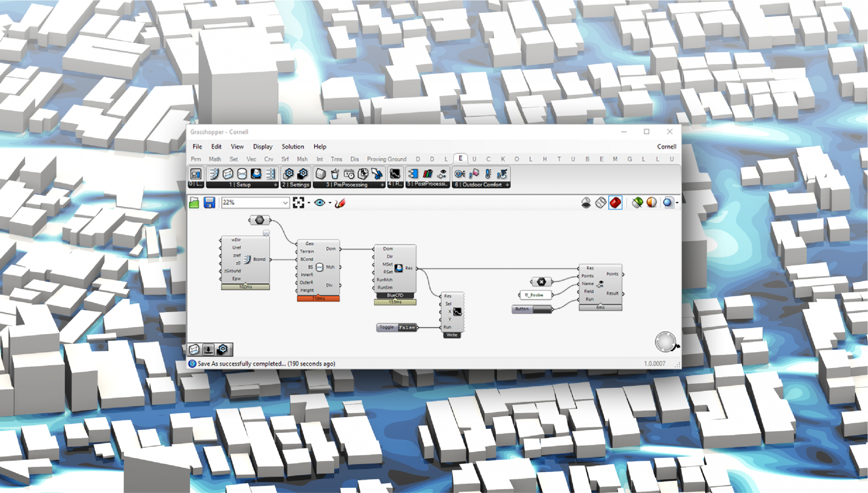Click the cylinder icon in Setup panel

click(x=242, y=174)
